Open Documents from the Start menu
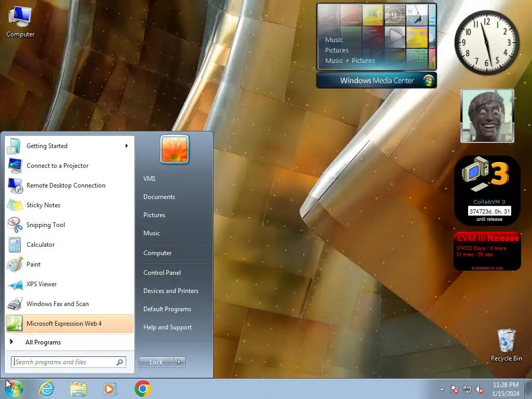The height and width of the screenshot is (399, 532). [x=159, y=197]
